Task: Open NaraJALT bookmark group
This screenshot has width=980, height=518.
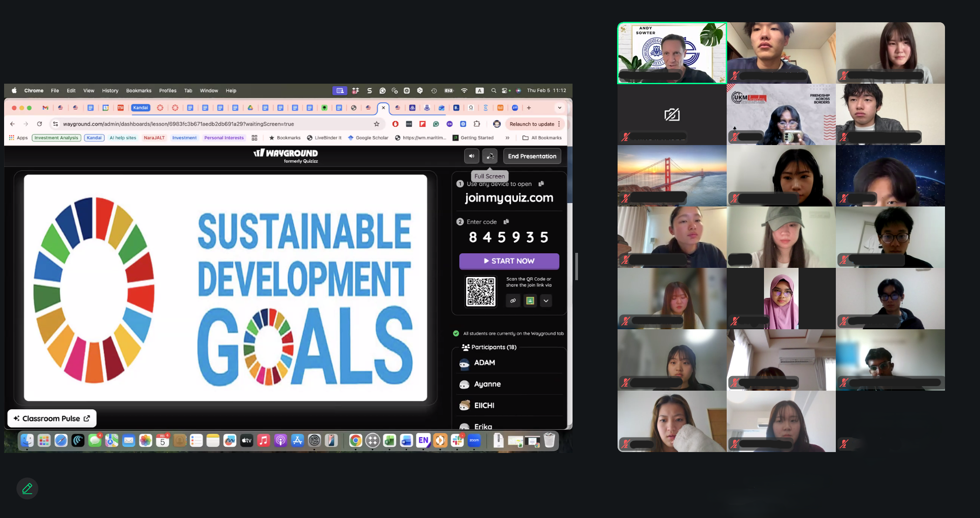Action: tap(154, 138)
